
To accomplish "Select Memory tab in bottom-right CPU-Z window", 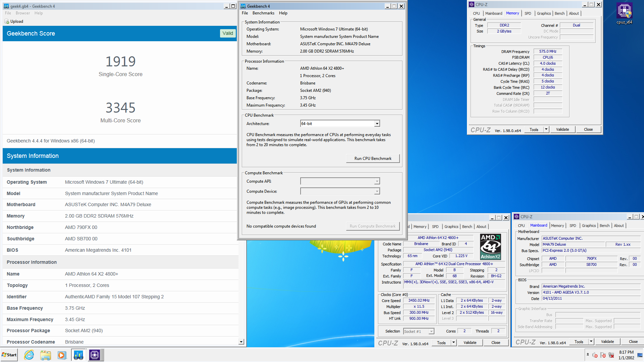I will pyautogui.click(x=557, y=226).
